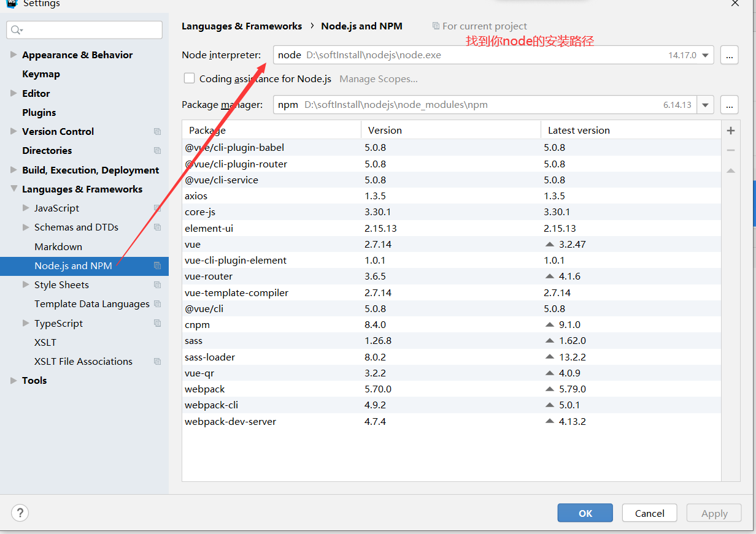Click the search magnifier icon in settings
Screen dimensions: 756x534
click(15, 30)
